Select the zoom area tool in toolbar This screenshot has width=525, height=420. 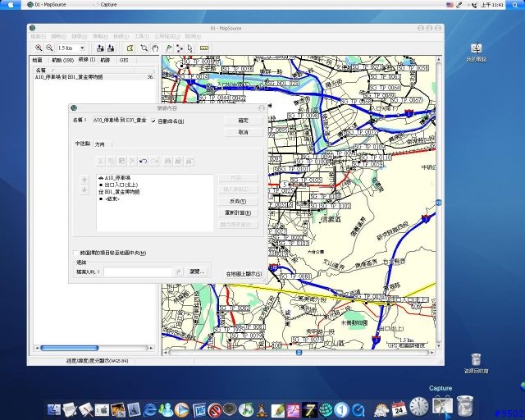click(144, 48)
